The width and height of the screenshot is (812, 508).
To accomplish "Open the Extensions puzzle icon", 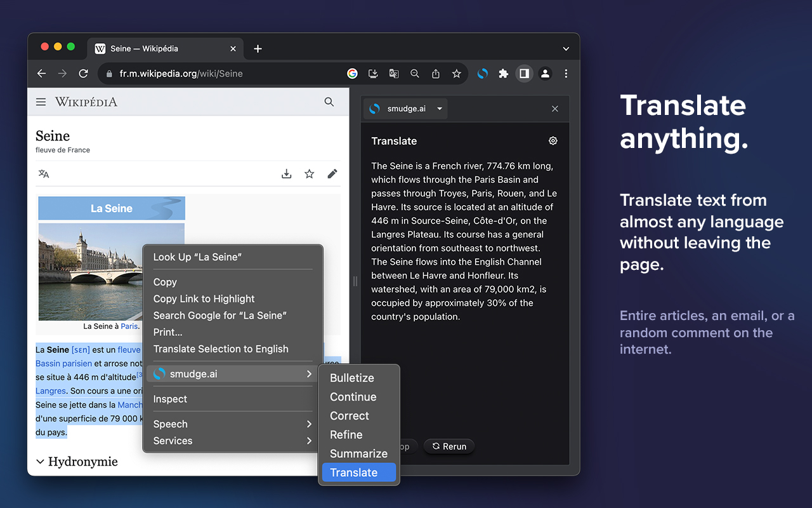I will click(x=503, y=74).
